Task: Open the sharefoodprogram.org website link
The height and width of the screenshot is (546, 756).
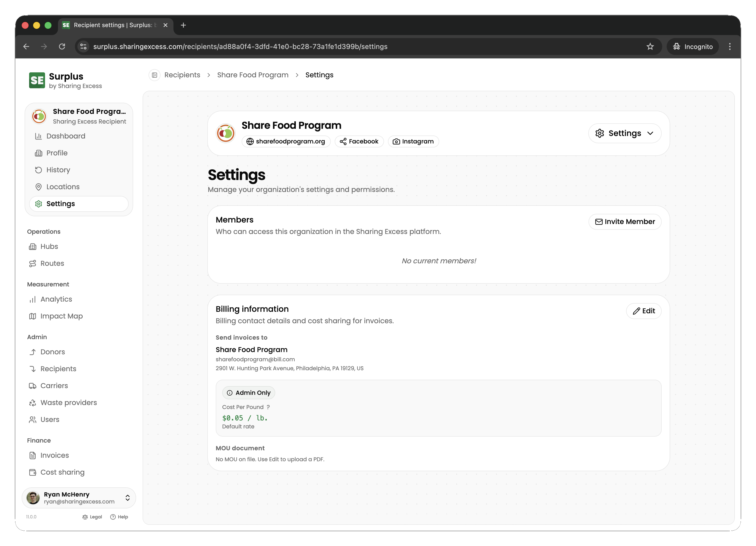Action: (286, 141)
